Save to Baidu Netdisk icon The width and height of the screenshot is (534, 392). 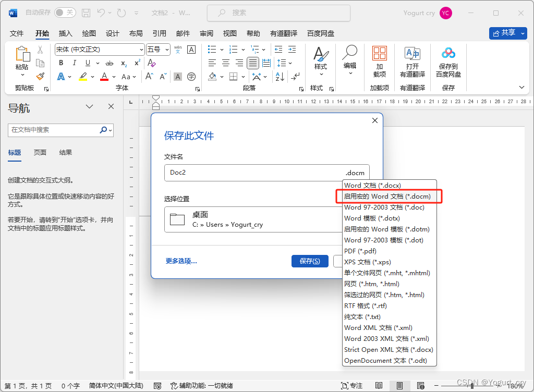[448, 62]
